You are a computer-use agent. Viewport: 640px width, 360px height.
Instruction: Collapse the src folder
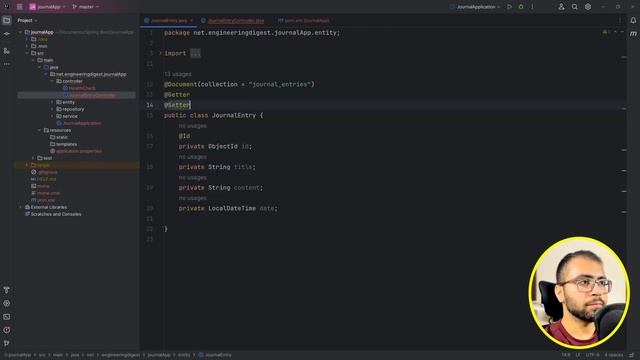(27, 53)
